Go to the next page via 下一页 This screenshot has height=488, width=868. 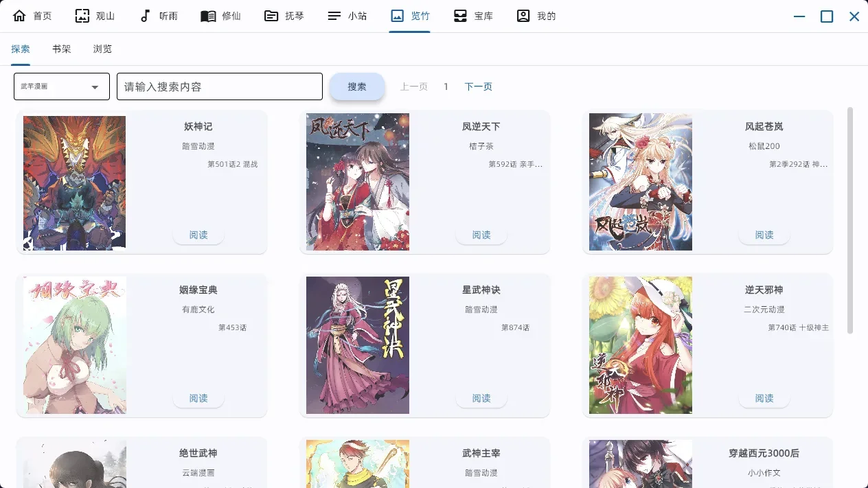(478, 86)
